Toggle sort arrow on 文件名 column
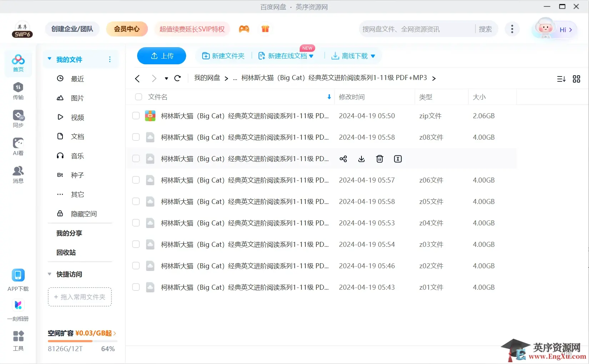Screen dimensions: 589x364 click(329, 97)
